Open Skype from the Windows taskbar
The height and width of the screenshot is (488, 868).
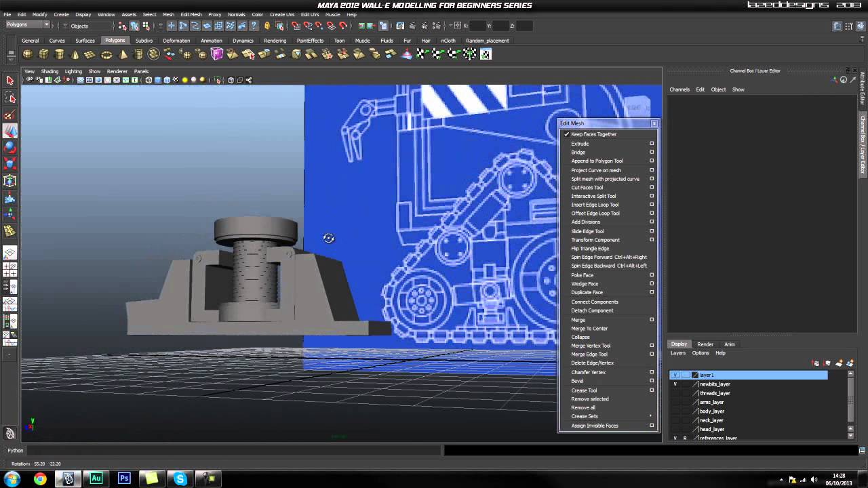point(180,479)
